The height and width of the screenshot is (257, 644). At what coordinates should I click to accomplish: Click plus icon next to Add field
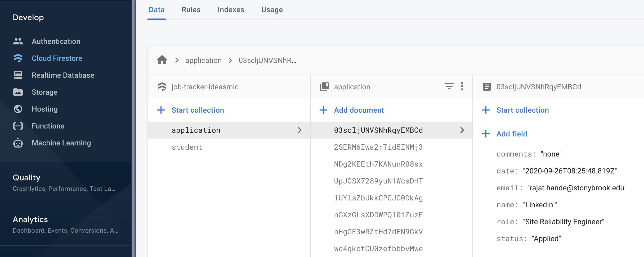(x=486, y=134)
